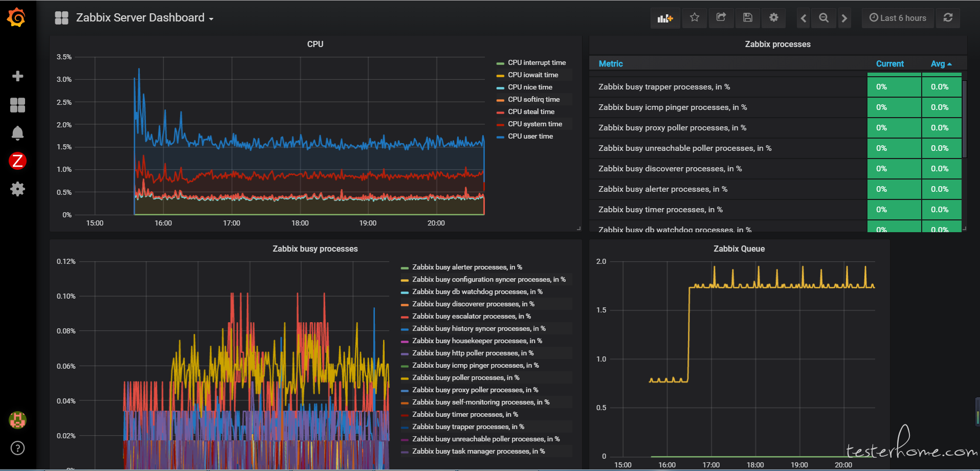Sort table by Avg column
This screenshot has width=980, height=471.
point(941,63)
